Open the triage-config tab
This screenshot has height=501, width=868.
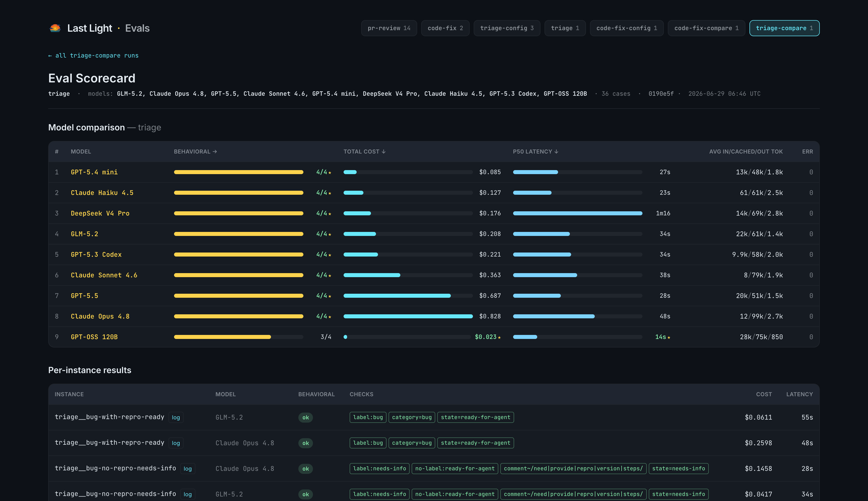tap(507, 28)
